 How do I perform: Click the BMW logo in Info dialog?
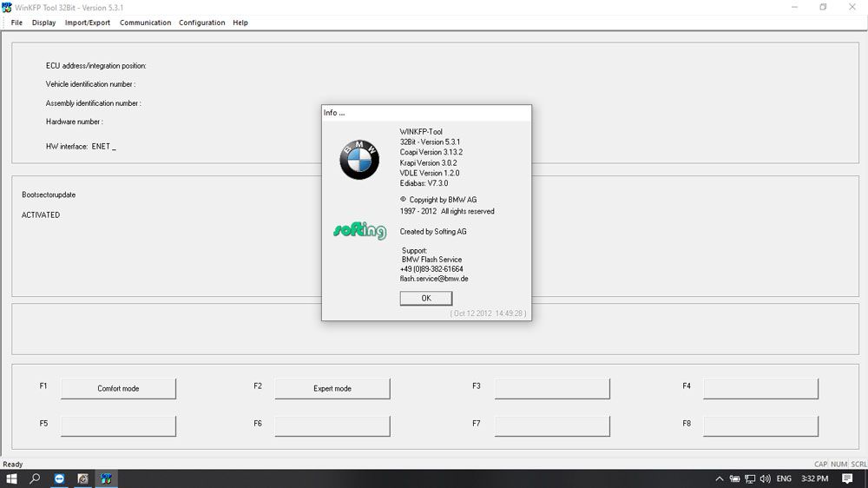tap(359, 160)
